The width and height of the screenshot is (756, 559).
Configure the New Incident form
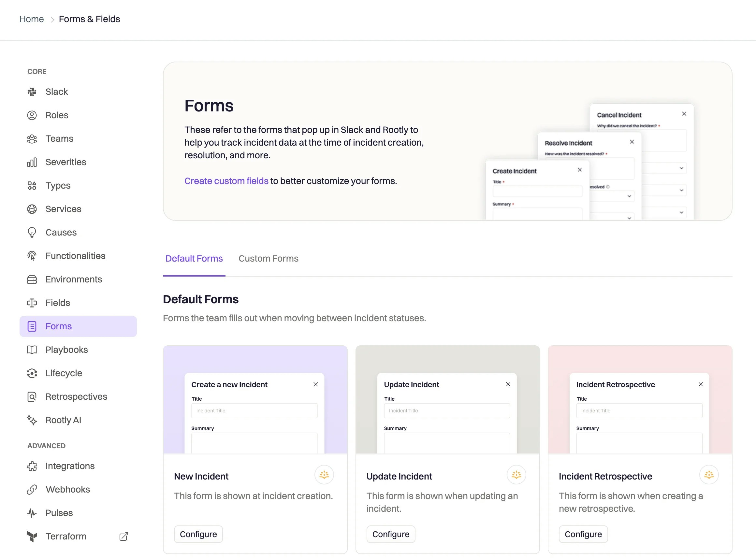[199, 535]
